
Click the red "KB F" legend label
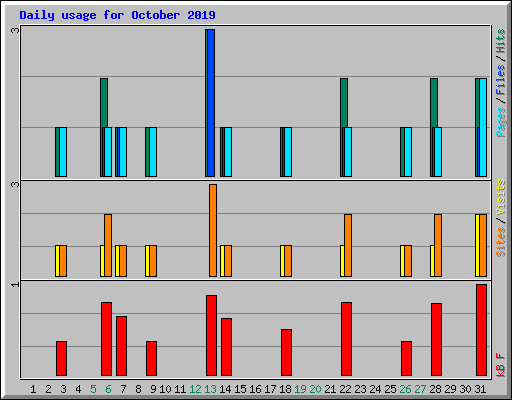500,365
